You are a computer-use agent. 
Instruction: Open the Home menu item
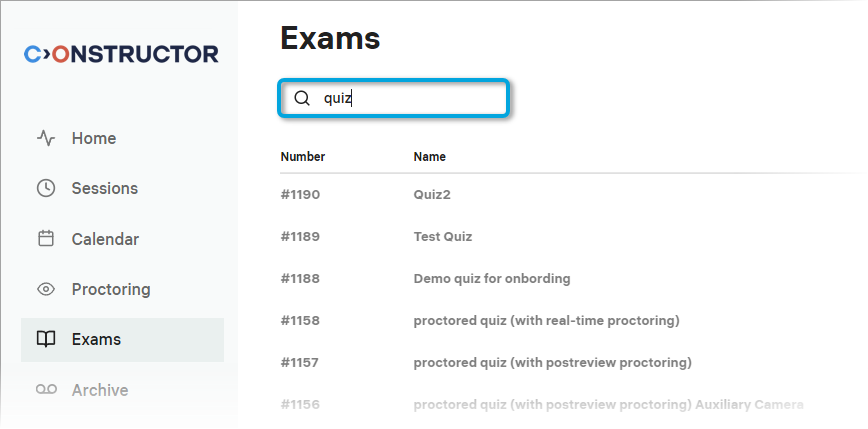(x=94, y=138)
